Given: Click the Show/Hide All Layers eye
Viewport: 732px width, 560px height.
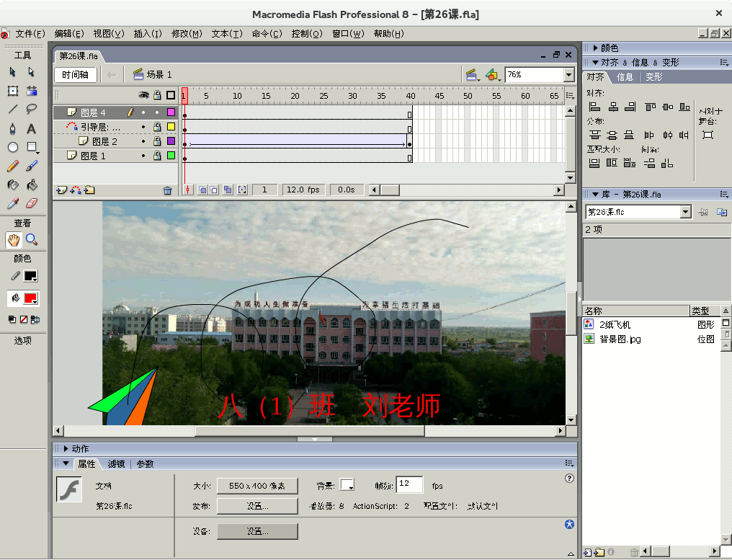Looking at the screenshot, I should click(x=144, y=95).
